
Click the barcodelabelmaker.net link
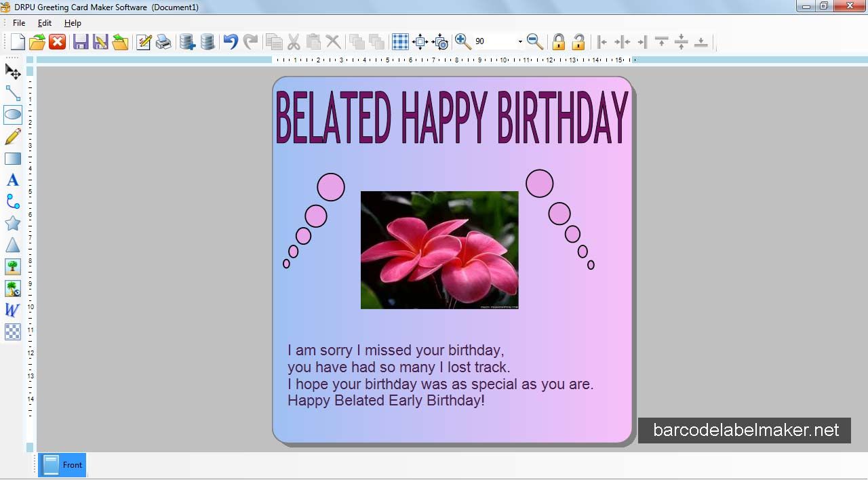pyautogui.click(x=745, y=431)
